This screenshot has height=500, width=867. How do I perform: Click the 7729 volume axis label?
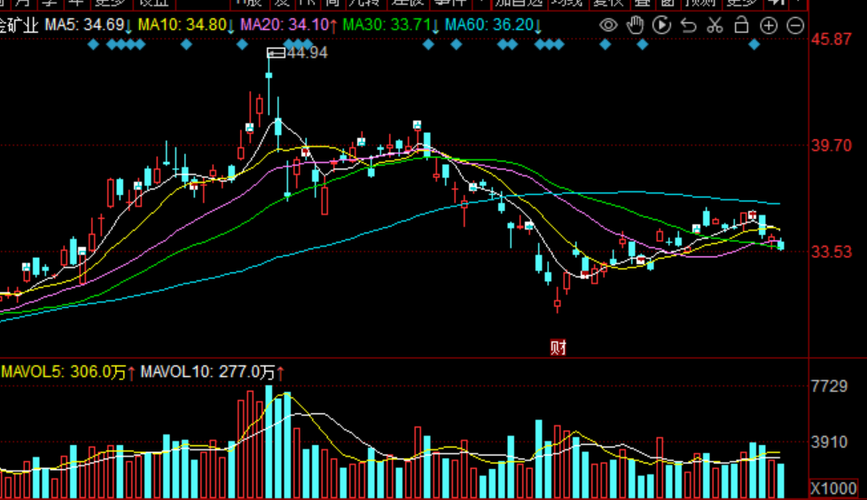(829, 386)
